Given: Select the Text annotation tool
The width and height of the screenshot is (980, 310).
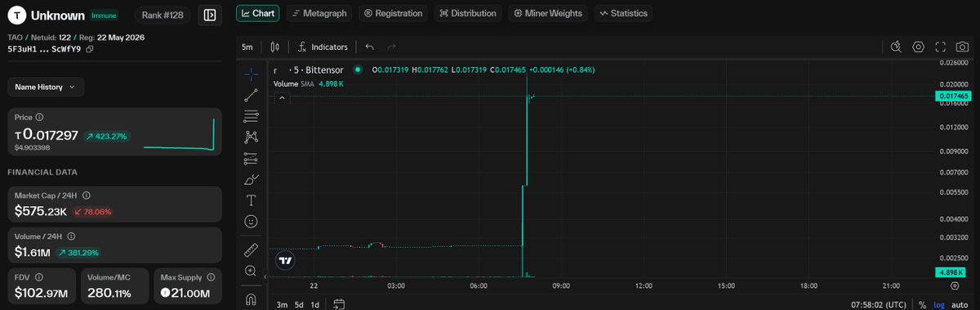Looking at the screenshot, I should (251, 200).
